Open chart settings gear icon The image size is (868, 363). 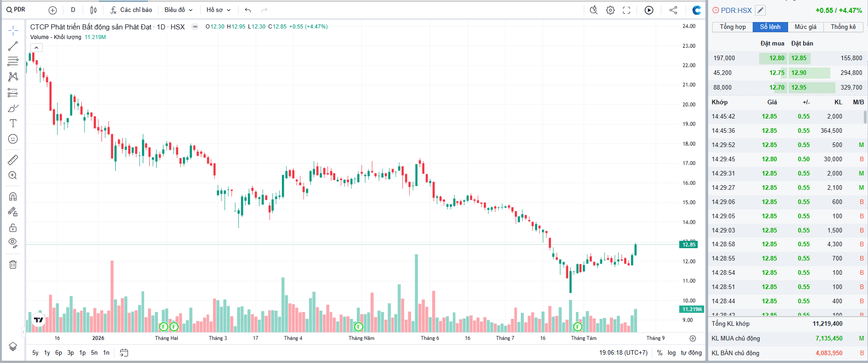pyautogui.click(x=610, y=10)
